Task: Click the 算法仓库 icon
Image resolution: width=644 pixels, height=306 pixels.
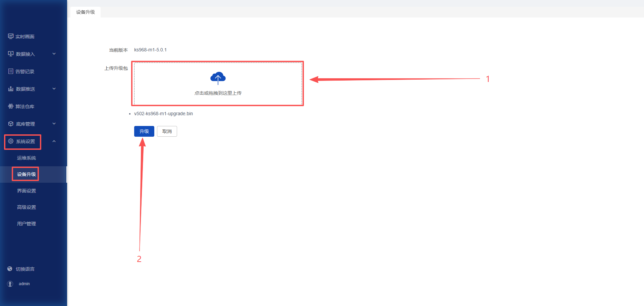Action: (11, 106)
